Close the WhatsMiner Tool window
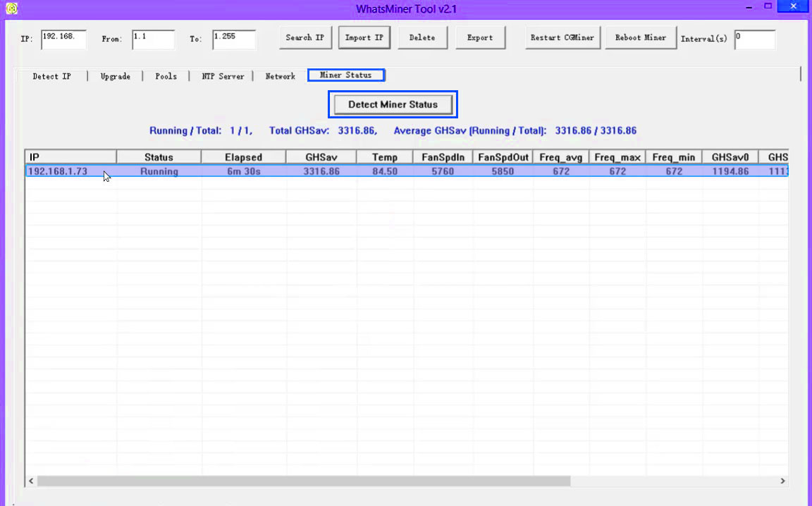This screenshot has height=506, width=812. [793, 6]
